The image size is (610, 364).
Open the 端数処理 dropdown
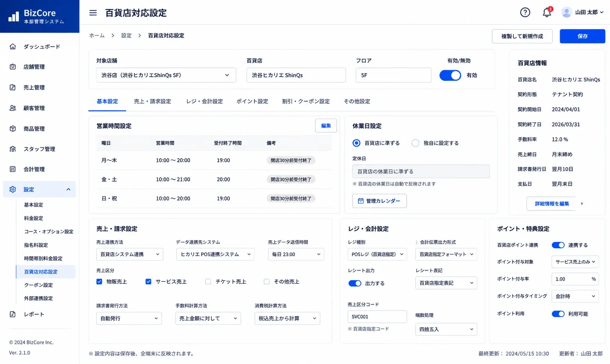coord(446,329)
